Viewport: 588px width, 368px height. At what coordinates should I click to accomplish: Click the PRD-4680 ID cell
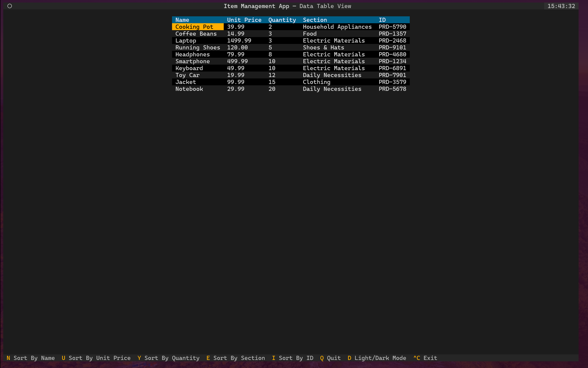click(392, 54)
